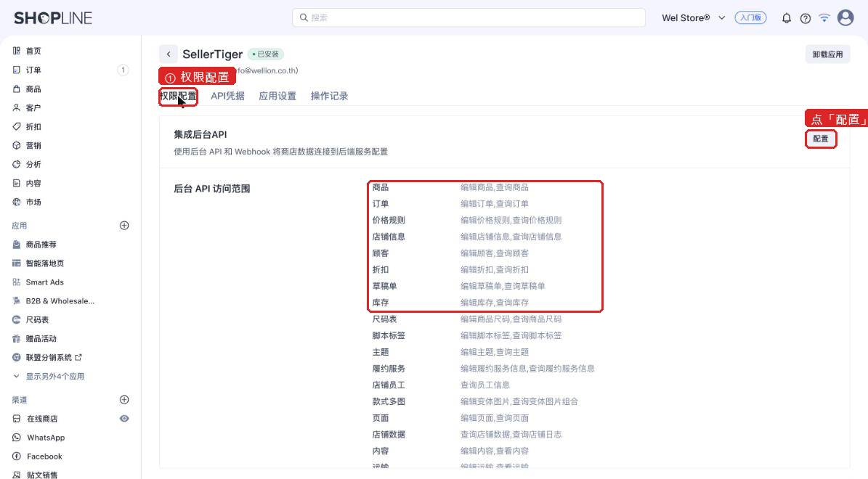This screenshot has height=479, width=868.
Task: Click the wifi network status icon
Action: tap(824, 17)
